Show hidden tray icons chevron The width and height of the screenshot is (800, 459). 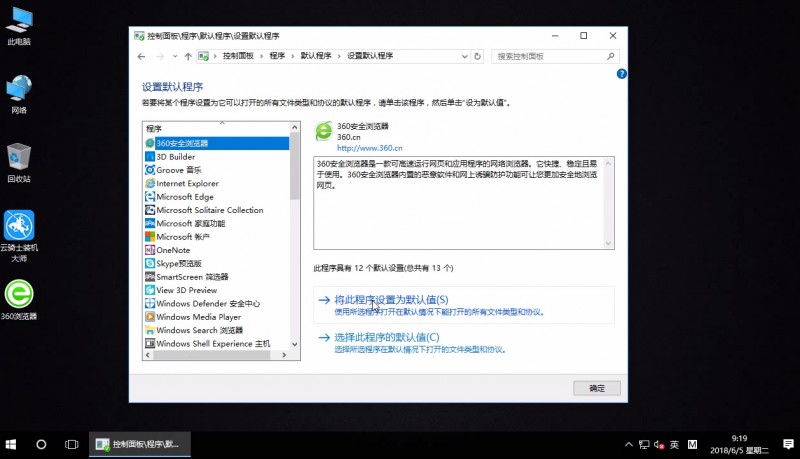[x=629, y=445]
